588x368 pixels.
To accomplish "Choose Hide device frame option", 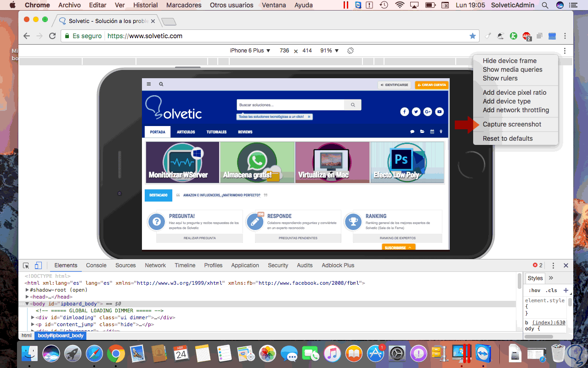I will [x=515, y=61].
